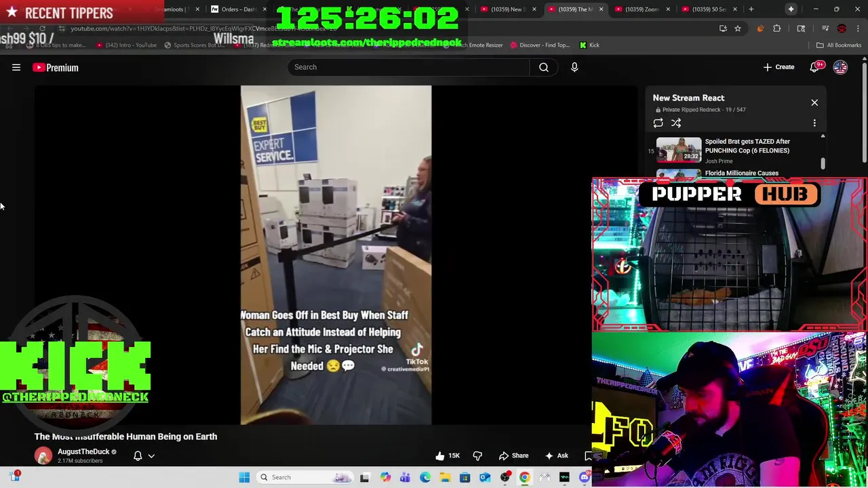Dislike the video thumbs down

coord(477,455)
